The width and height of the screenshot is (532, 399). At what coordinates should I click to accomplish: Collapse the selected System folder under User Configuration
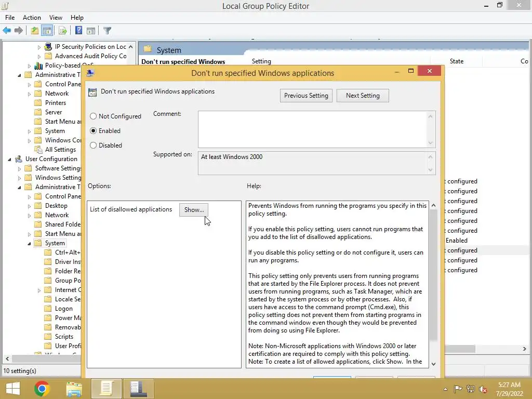(29, 243)
